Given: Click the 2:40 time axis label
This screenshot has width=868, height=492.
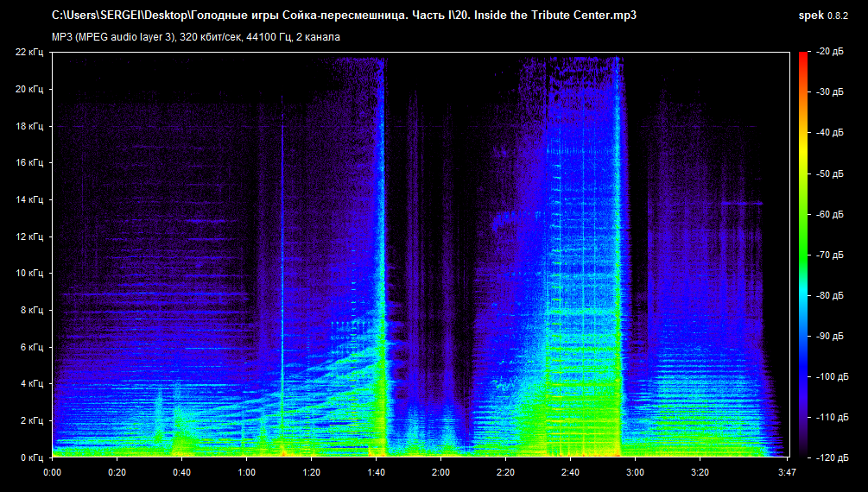Looking at the screenshot, I should 570,473.
